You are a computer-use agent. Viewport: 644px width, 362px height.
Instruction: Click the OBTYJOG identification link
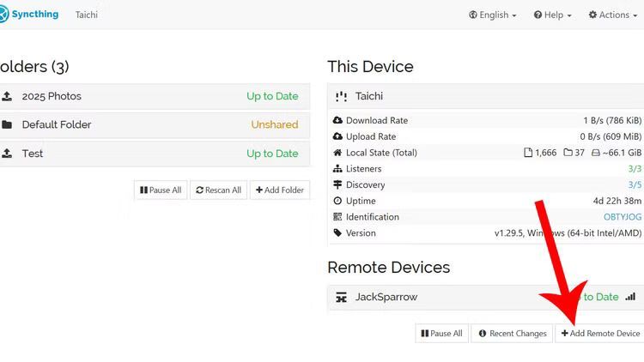point(623,217)
